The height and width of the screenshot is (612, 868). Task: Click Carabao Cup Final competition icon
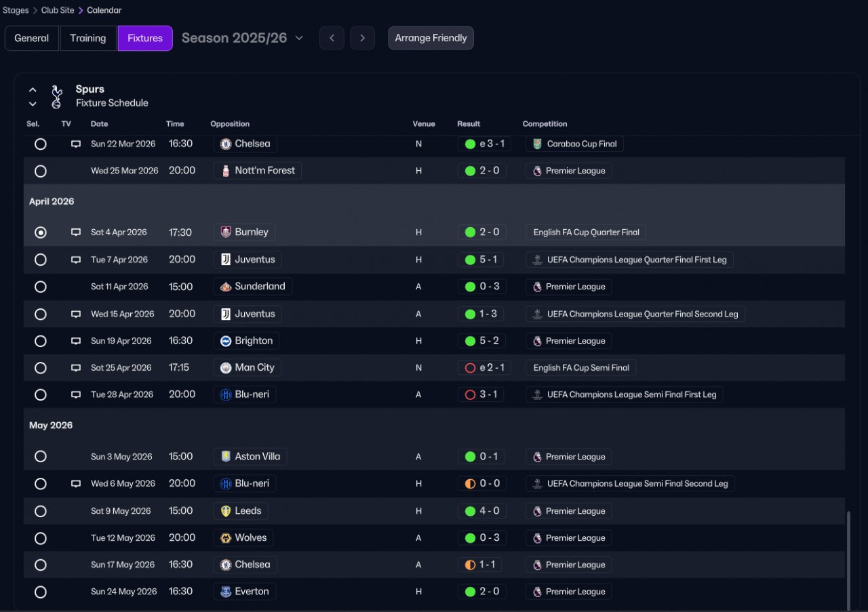[x=537, y=144]
